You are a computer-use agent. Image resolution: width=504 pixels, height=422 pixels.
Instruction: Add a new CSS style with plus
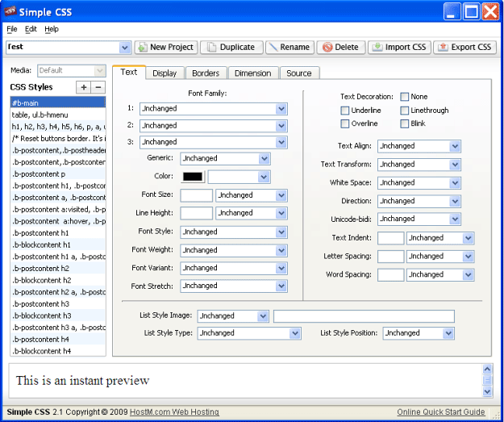84,87
